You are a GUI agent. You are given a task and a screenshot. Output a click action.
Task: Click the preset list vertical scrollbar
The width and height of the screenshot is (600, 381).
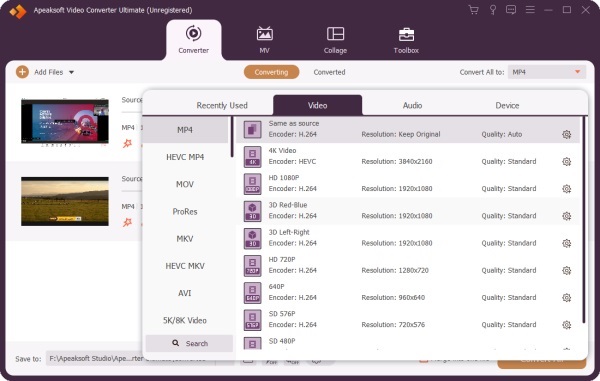(584, 220)
